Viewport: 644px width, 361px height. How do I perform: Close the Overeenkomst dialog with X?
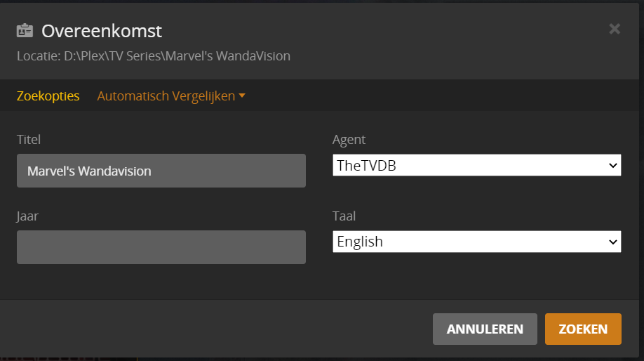click(x=615, y=29)
